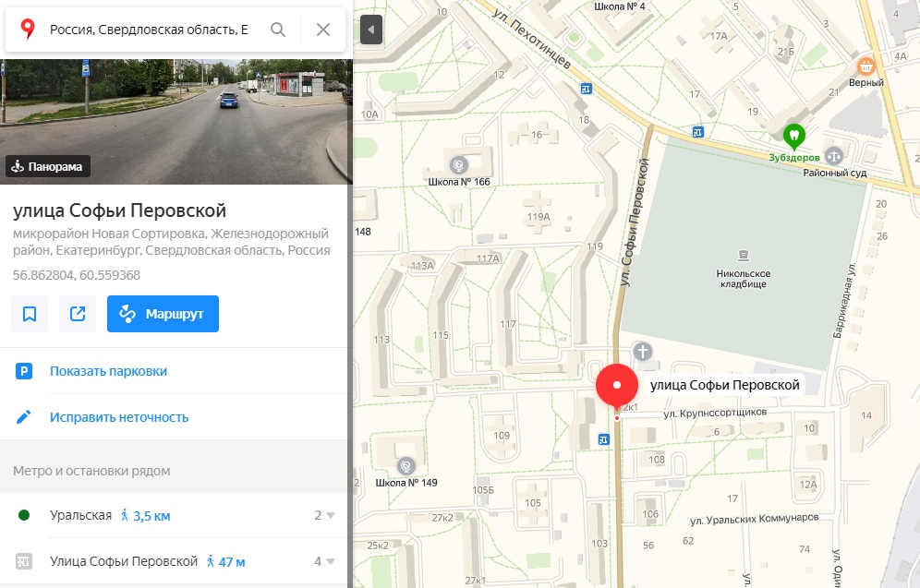Image resolution: width=920 pixels, height=588 pixels.
Task: Select the Зубздоров dental clinic marker
Action: 793,136
